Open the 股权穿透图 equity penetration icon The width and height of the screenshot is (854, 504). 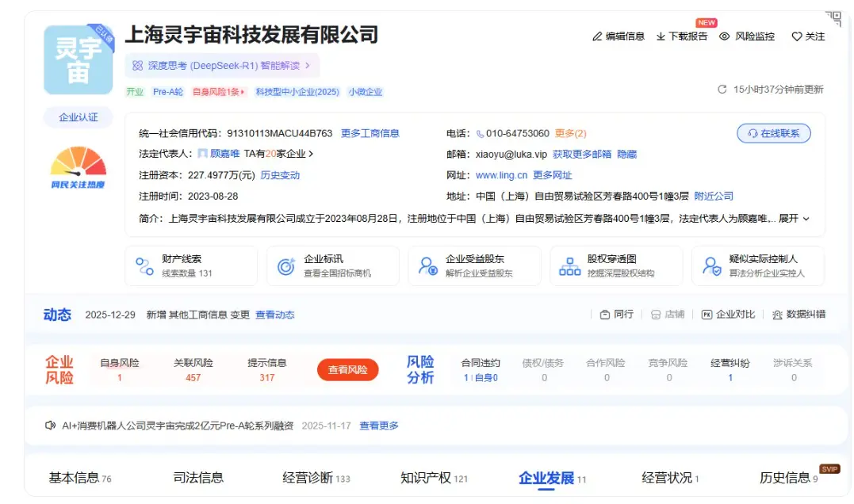coord(569,265)
